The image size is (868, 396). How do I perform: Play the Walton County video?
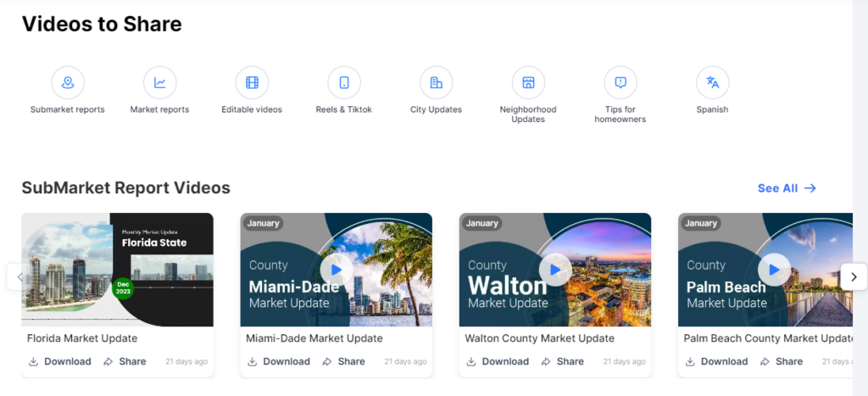point(555,270)
